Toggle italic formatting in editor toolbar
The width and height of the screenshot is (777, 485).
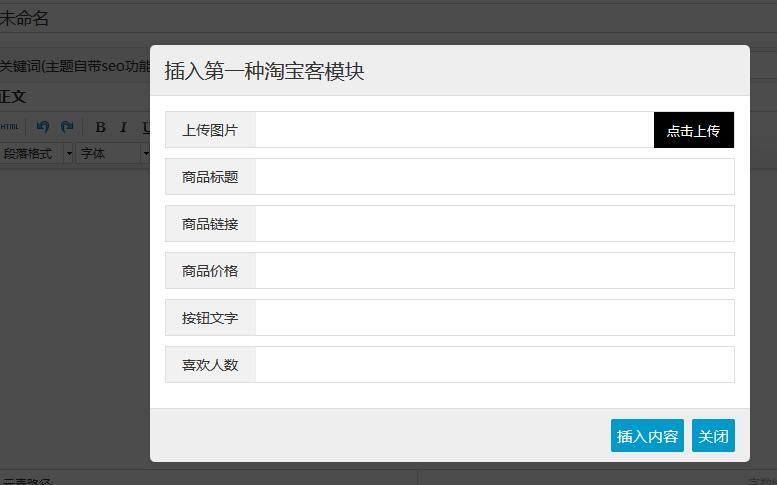123,127
